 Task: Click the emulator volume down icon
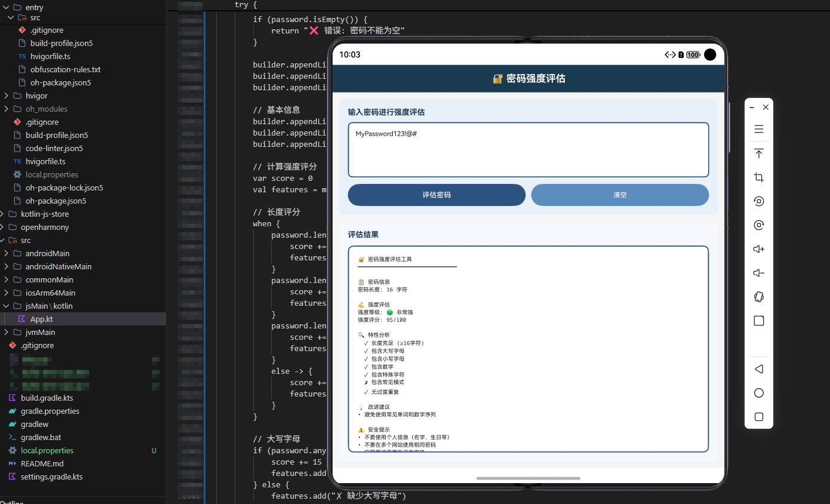tap(759, 273)
